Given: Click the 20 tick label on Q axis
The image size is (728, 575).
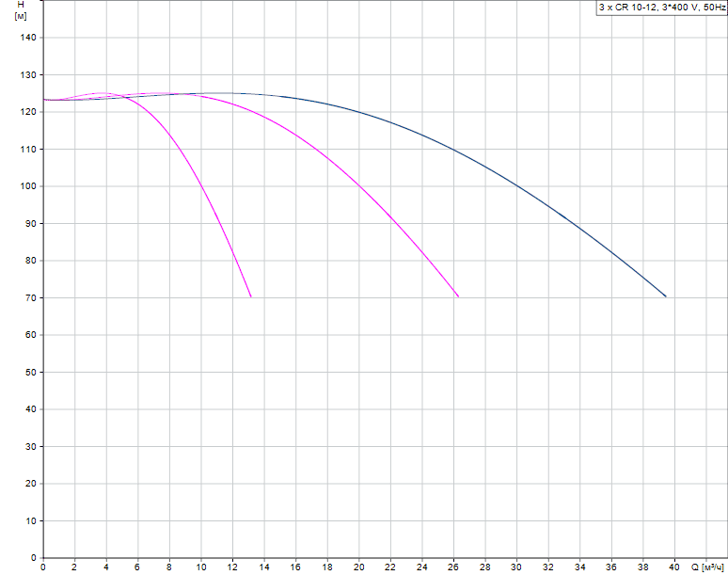Looking at the screenshot, I should pos(358,567).
